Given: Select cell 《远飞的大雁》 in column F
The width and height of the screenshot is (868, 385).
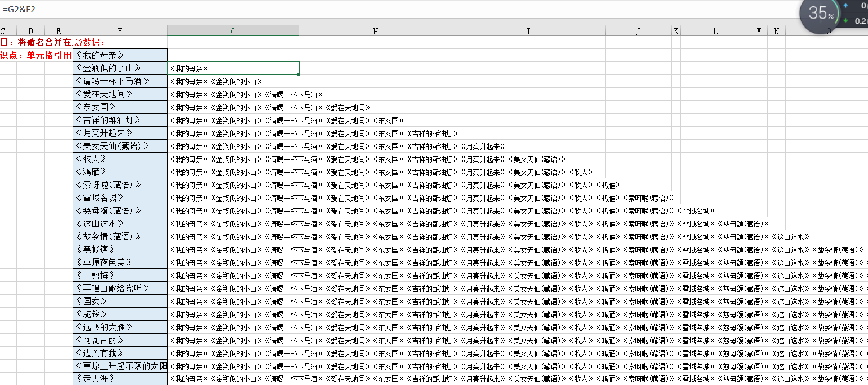Looking at the screenshot, I should 120,327.
